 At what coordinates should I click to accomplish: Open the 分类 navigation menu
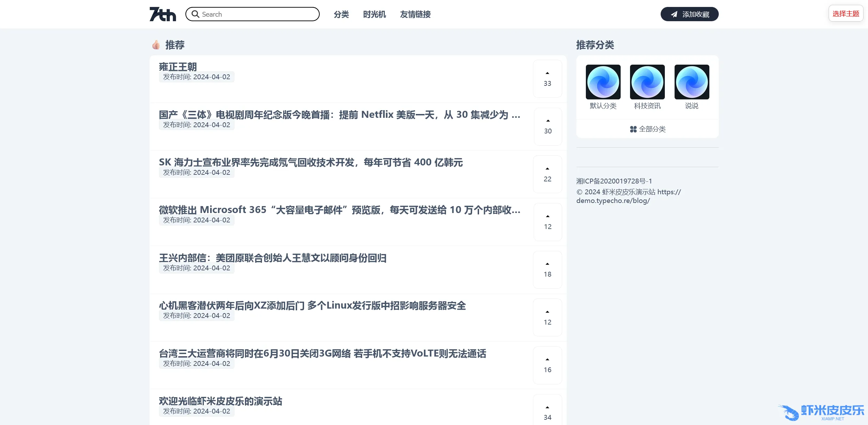[341, 14]
